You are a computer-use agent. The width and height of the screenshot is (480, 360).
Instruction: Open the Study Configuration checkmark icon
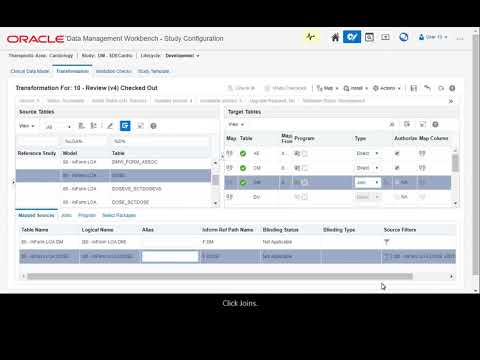point(352,37)
